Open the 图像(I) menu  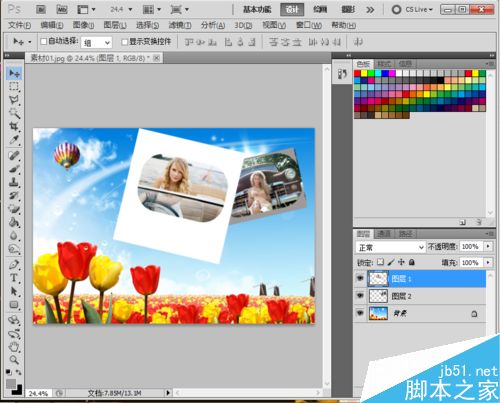[x=83, y=25]
